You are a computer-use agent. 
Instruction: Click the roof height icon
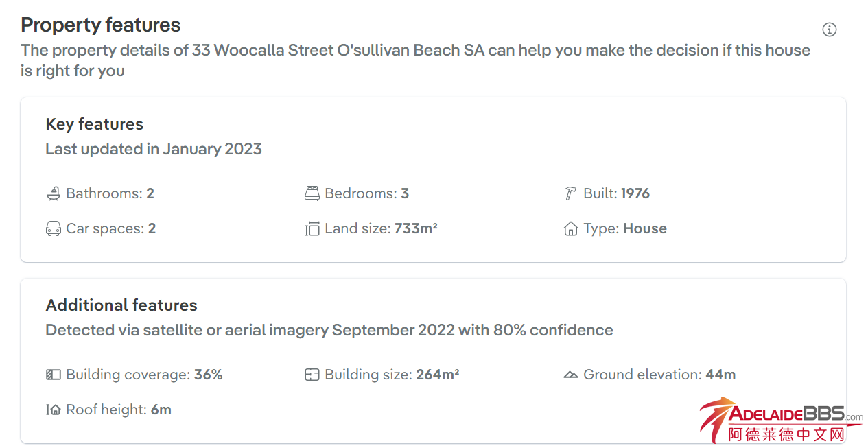[54, 410]
